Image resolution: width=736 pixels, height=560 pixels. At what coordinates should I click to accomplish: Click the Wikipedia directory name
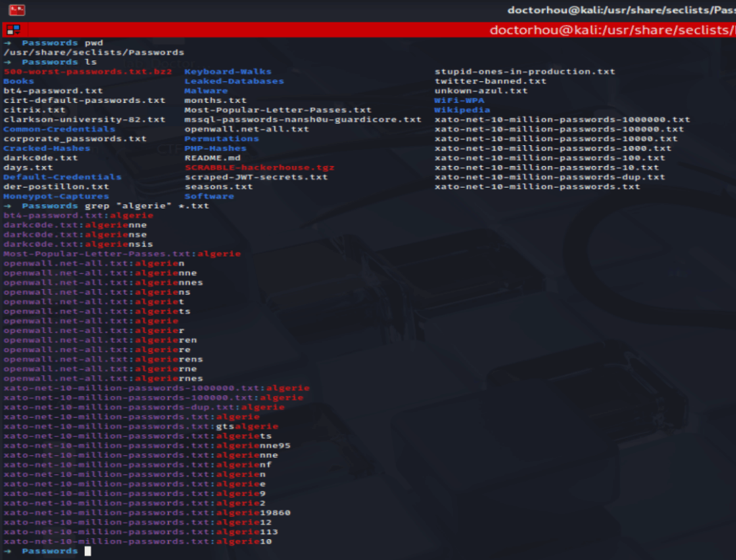click(462, 110)
